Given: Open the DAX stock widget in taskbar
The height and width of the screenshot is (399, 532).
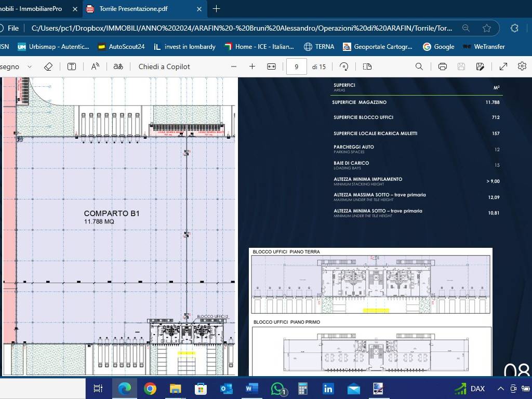Looking at the screenshot, I should (x=470, y=389).
